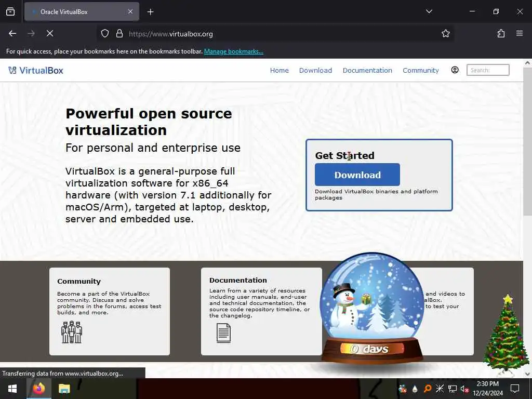Click the scrollbar down arrow
This screenshot has height=399, width=532.
pyautogui.click(x=528, y=374)
